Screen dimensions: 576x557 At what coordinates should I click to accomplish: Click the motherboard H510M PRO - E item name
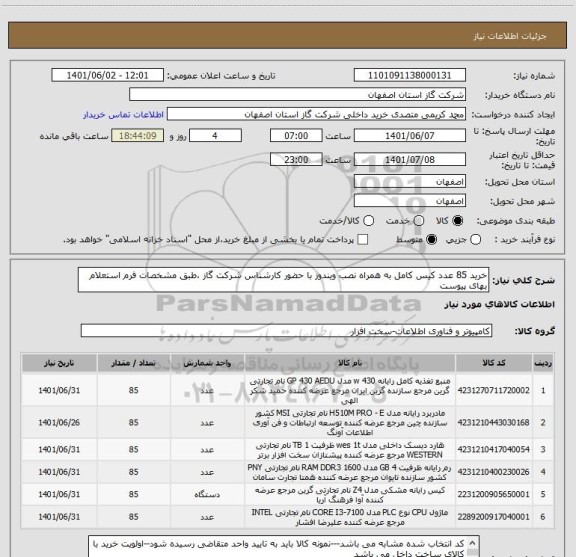350,423
